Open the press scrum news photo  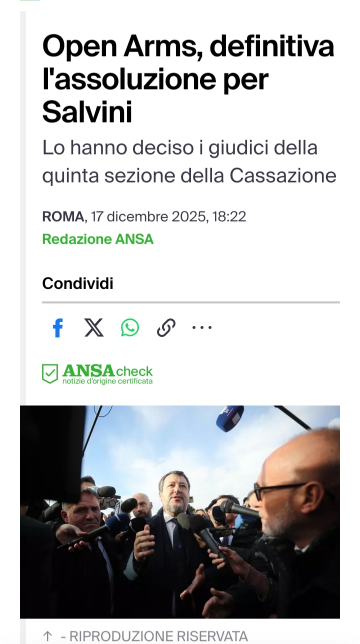click(180, 512)
